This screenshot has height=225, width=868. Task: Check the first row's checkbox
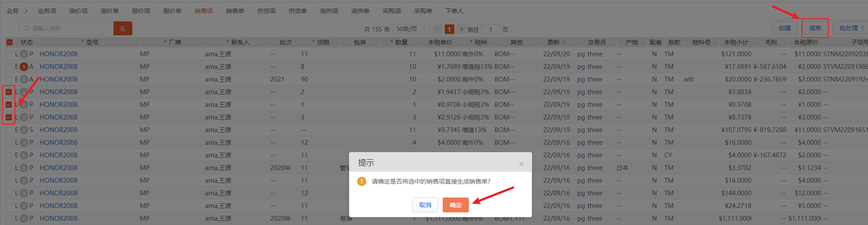click(x=9, y=54)
